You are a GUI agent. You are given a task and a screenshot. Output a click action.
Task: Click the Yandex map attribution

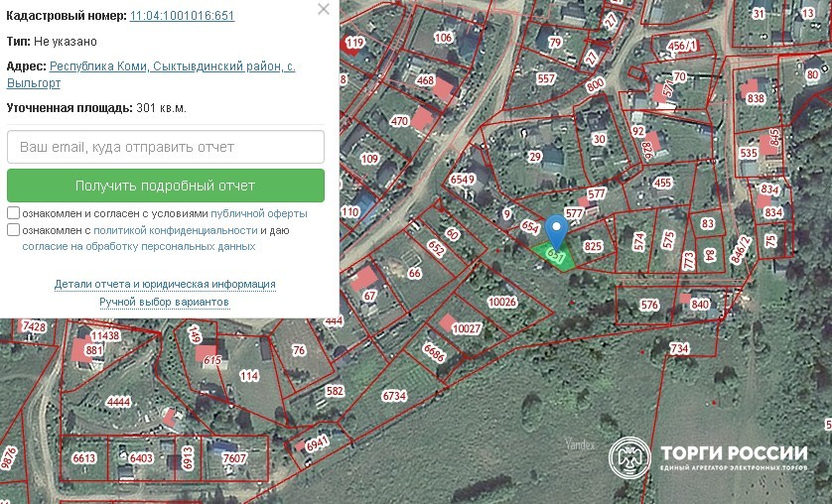(x=578, y=443)
